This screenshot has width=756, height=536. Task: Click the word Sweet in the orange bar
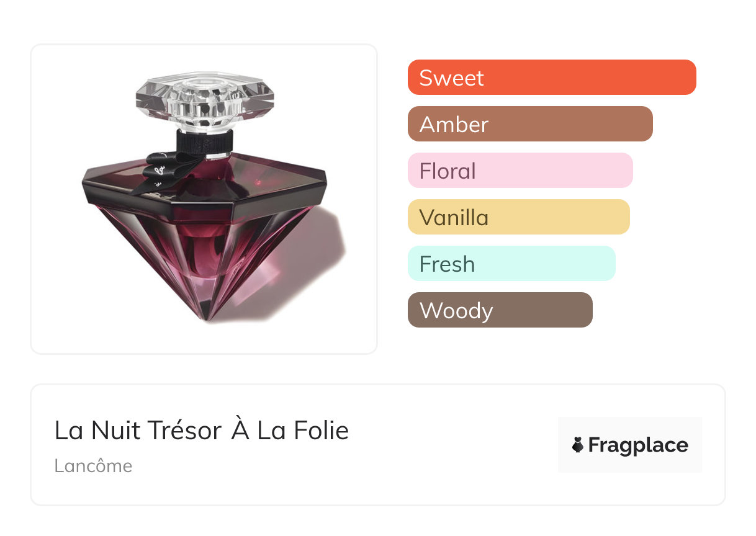coord(451,78)
